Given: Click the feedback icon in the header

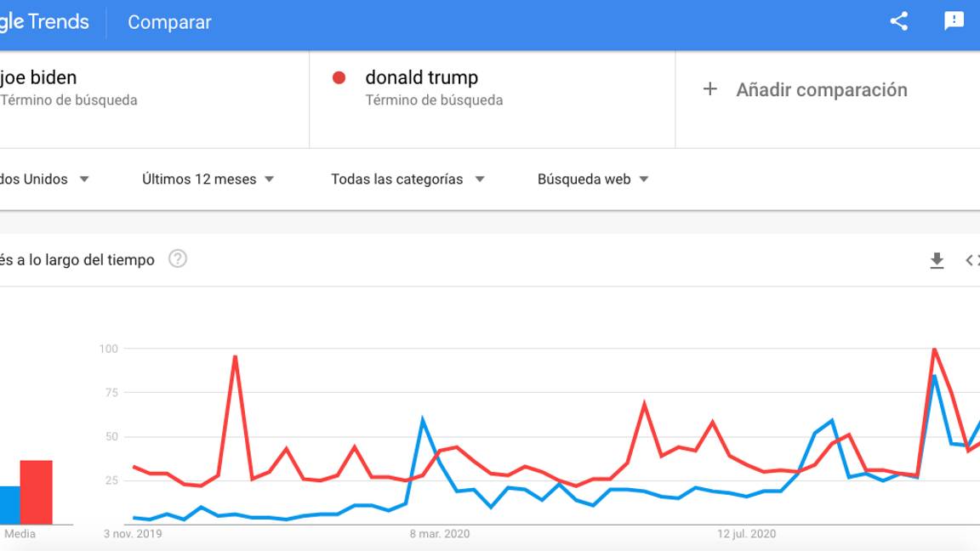Looking at the screenshot, I should pyautogui.click(x=954, y=21).
